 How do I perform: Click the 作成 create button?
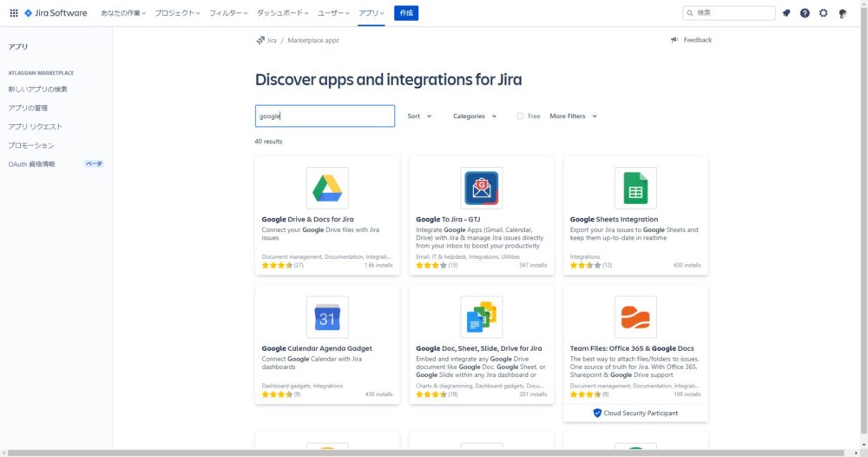[406, 13]
